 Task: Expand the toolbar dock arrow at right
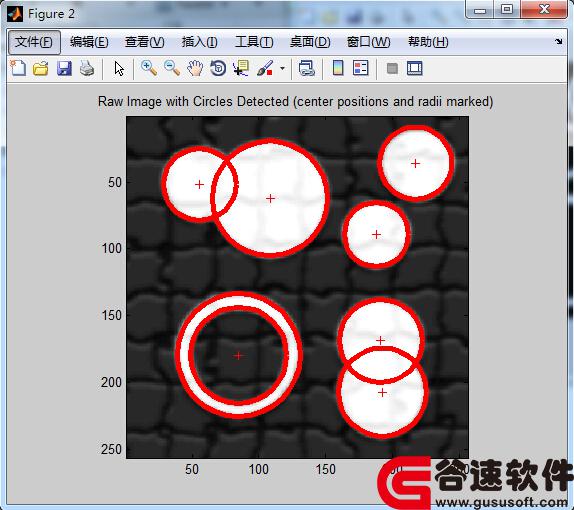559,41
